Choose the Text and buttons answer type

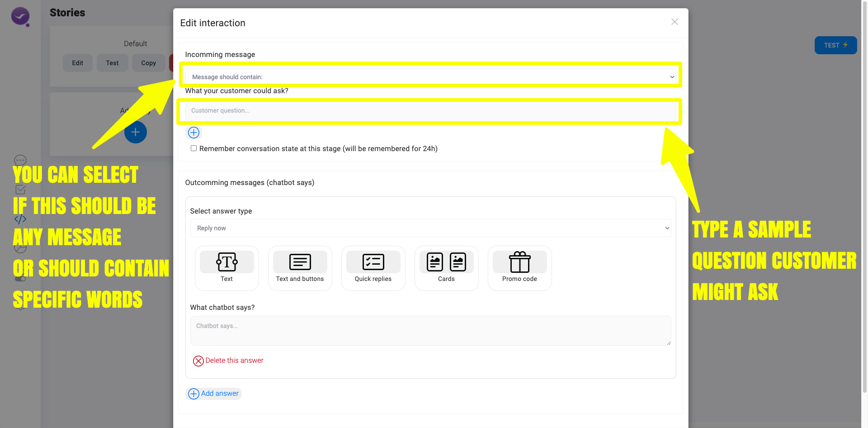click(x=300, y=268)
